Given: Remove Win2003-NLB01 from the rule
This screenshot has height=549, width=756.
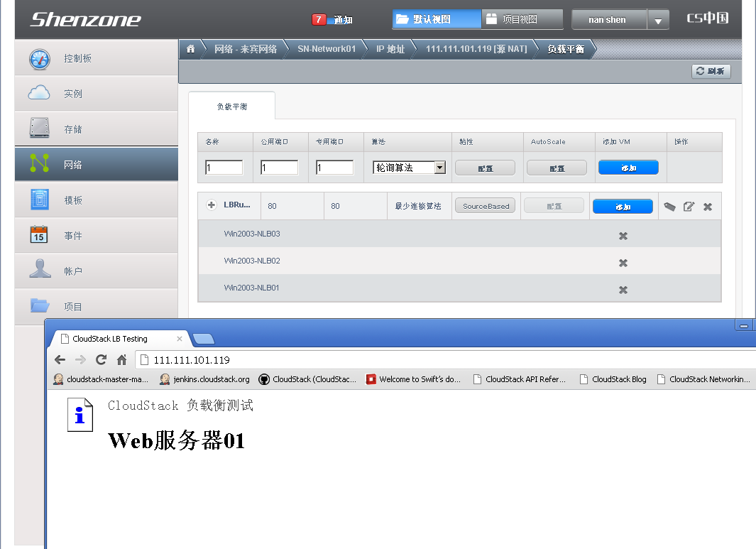Looking at the screenshot, I should (x=623, y=290).
